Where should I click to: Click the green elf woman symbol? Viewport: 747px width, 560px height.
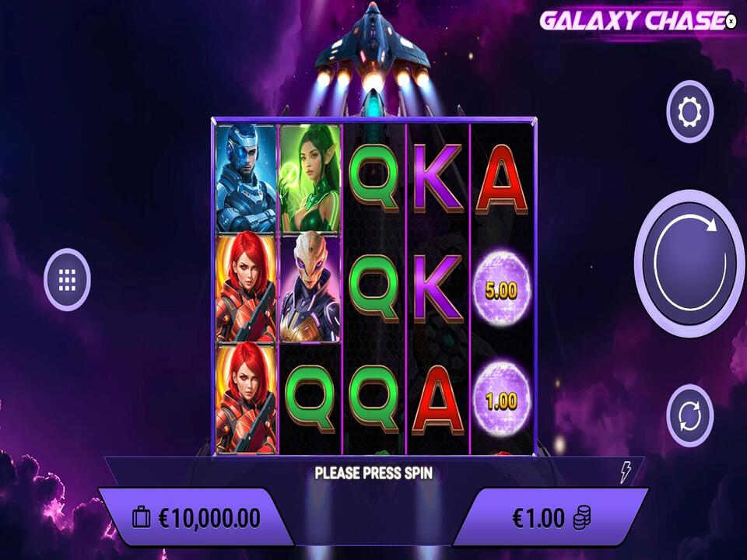(x=310, y=179)
